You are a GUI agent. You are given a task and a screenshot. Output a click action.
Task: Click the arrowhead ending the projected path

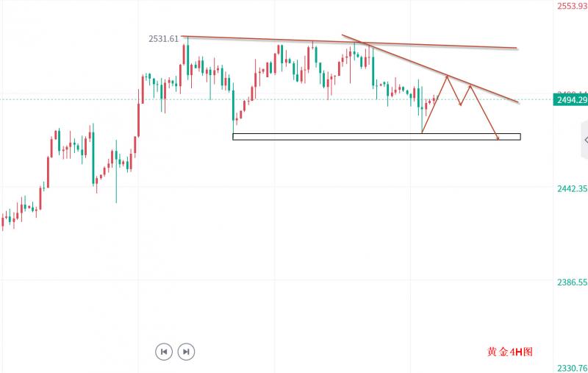click(x=498, y=138)
